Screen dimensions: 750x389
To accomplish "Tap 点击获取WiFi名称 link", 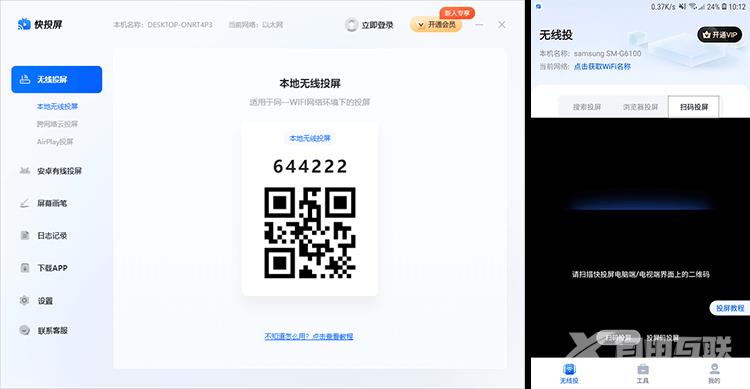I will pos(602,67).
